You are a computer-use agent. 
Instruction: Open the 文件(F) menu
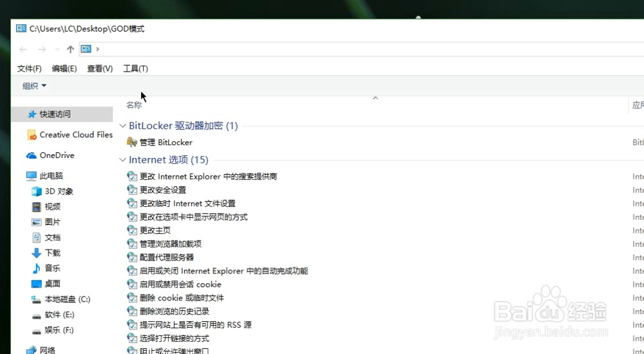29,68
